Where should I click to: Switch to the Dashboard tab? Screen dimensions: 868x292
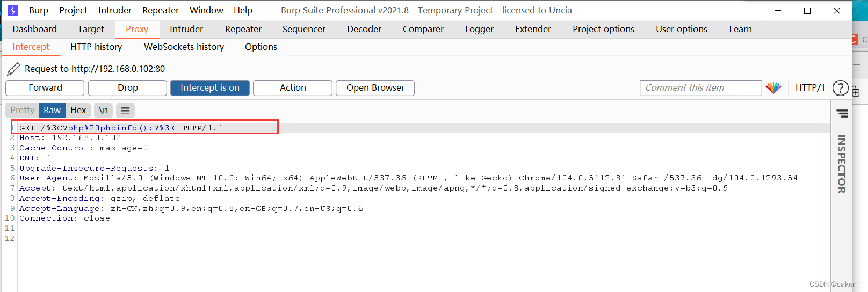(34, 30)
